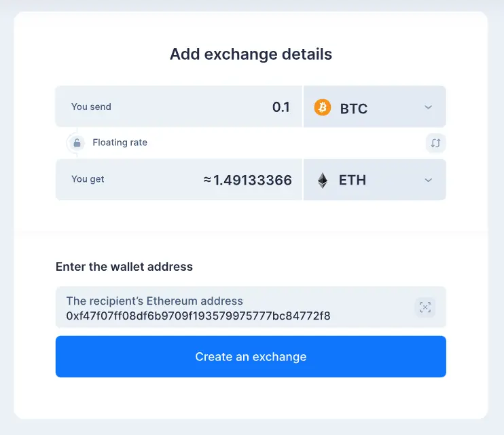The image size is (504, 435).
Task: Click the You get amount 1.49133366
Action: coord(247,180)
